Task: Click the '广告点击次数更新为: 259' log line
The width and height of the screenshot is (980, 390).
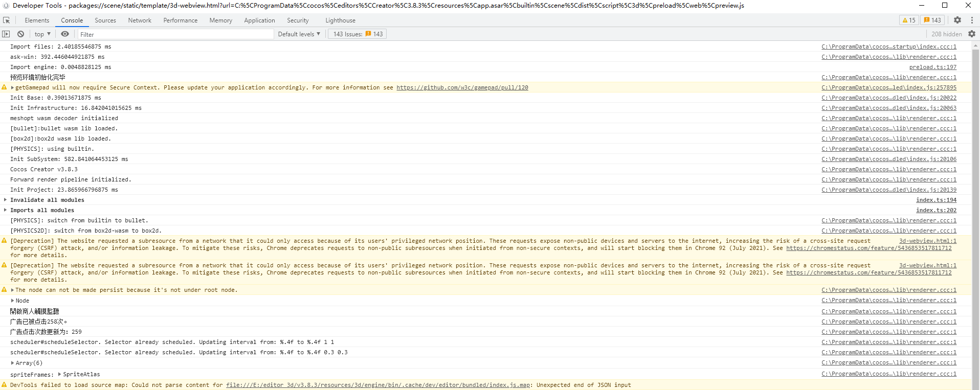Action: coord(46,332)
